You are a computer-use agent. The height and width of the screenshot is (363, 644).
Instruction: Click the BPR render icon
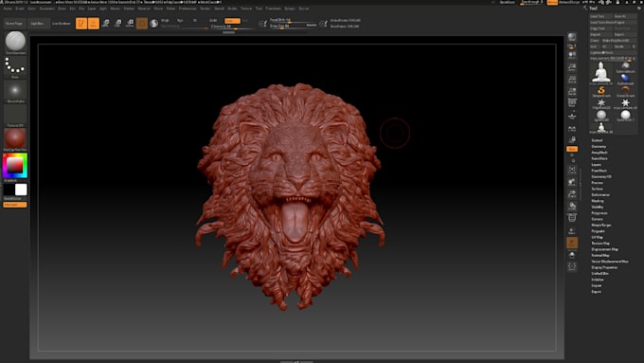coord(572,37)
